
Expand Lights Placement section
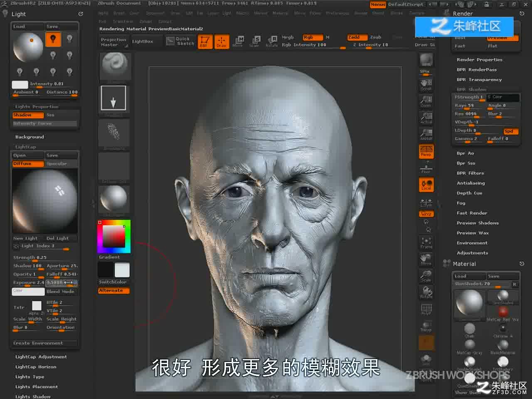(37, 387)
